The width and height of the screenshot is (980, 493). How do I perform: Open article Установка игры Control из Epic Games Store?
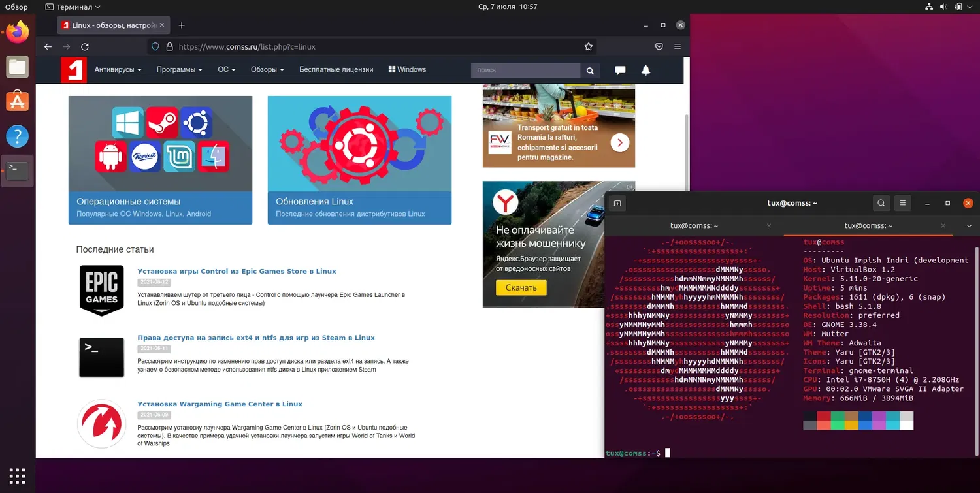(237, 272)
